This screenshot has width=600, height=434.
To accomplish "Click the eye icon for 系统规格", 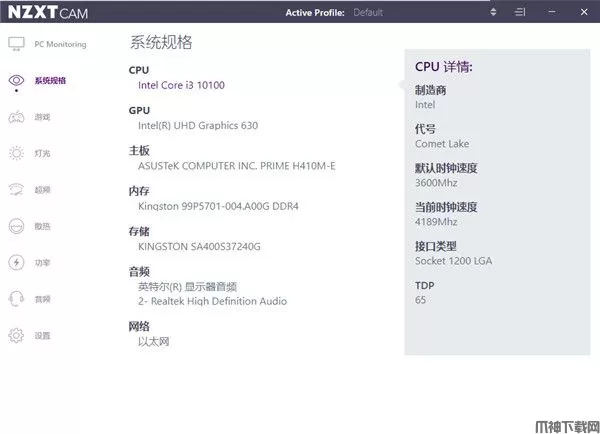I will [x=16, y=80].
